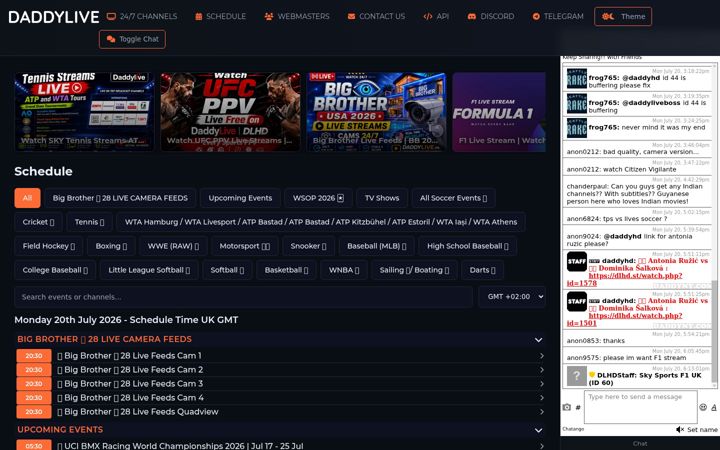The height and width of the screenshot is (450, 720).
Task: Filter schedule by Baseball (MLB)
Action: [x=377, y=246]
